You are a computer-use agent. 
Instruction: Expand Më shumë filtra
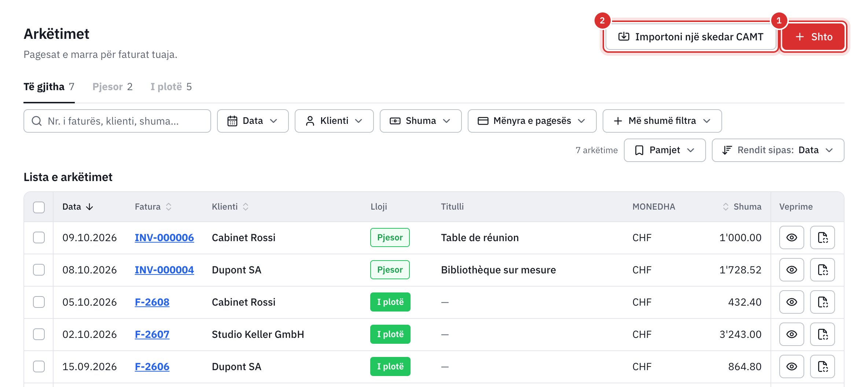click(662, 121)
